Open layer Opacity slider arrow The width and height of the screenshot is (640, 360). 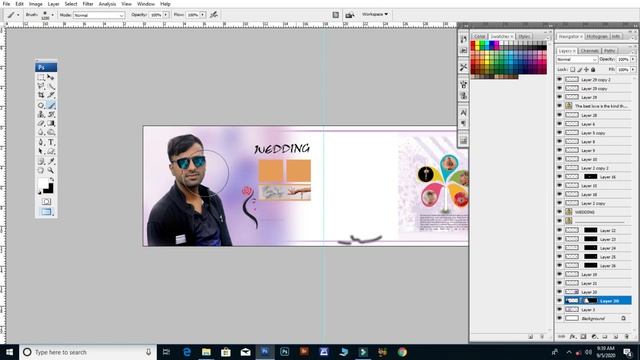pyautogui.click(x=633, y=60)
